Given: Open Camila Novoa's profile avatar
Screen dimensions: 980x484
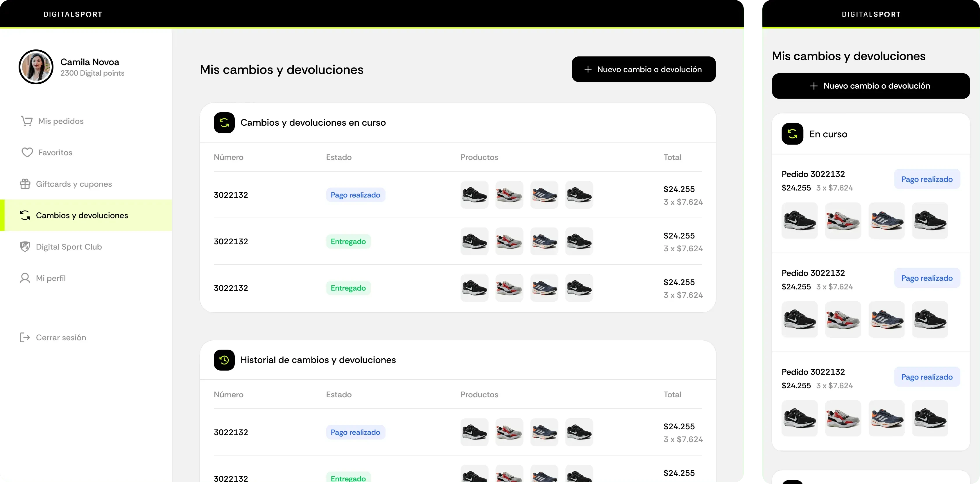Looking at the screenshot, I should click(36, 67).
